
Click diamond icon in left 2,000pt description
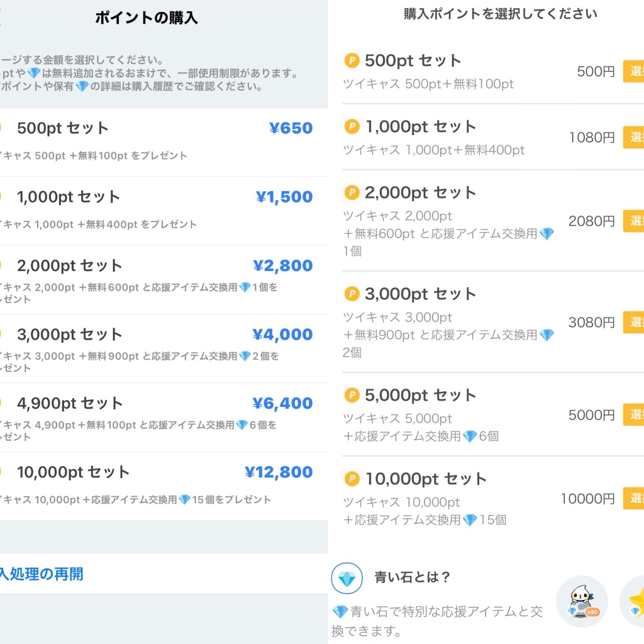(x=245, y=287)
